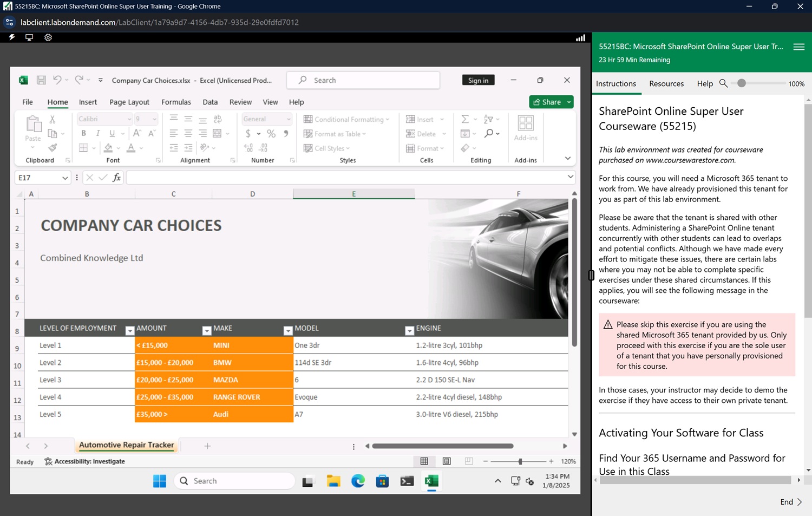Click the Copy icon in Clipboard group
This screenshot has width=812, height=516.
53,134
